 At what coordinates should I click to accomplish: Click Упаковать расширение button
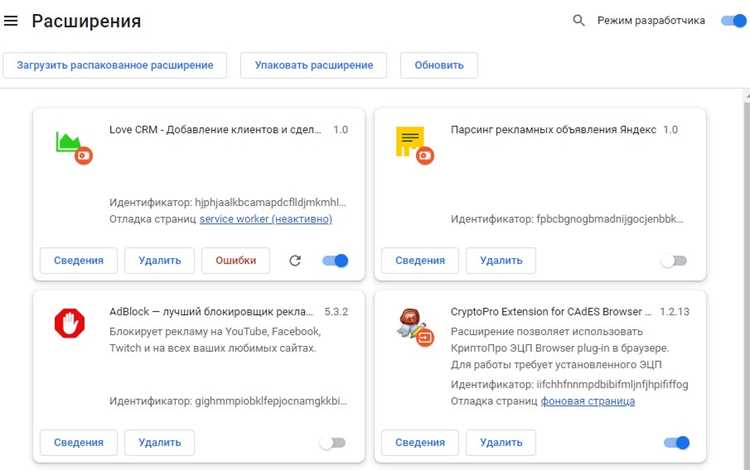[x=314, y=66]
